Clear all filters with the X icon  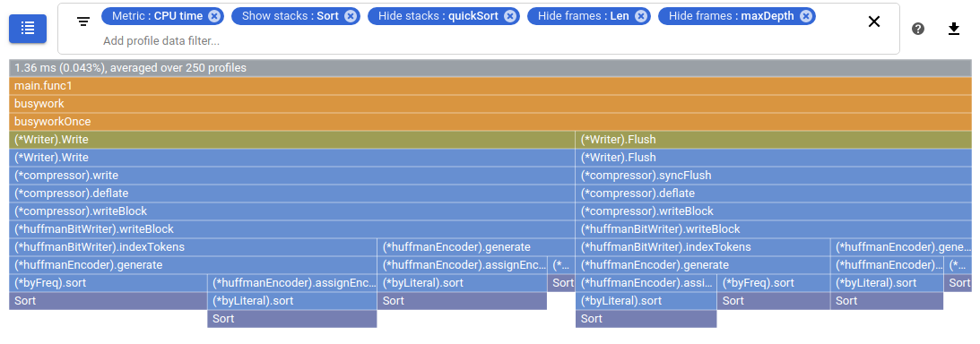coord(873,21)
